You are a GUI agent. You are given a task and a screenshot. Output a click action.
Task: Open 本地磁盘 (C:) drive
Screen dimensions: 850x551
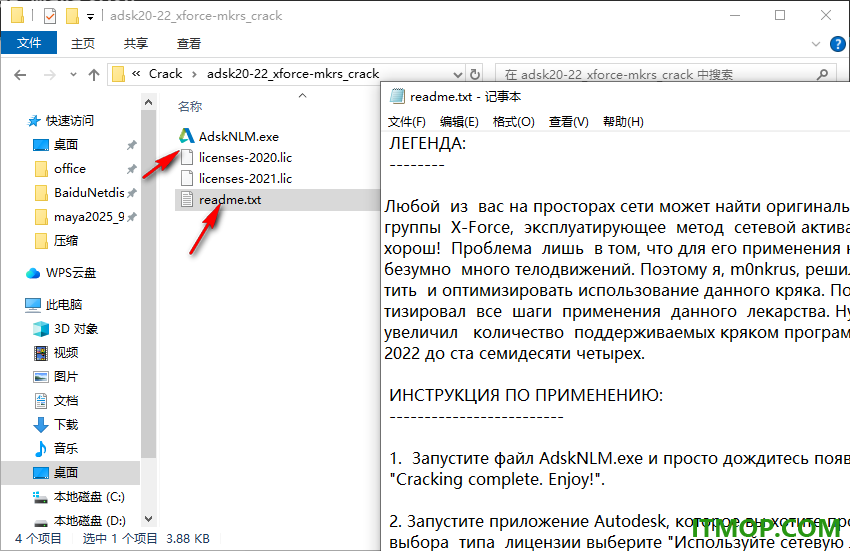coord(89,497)
